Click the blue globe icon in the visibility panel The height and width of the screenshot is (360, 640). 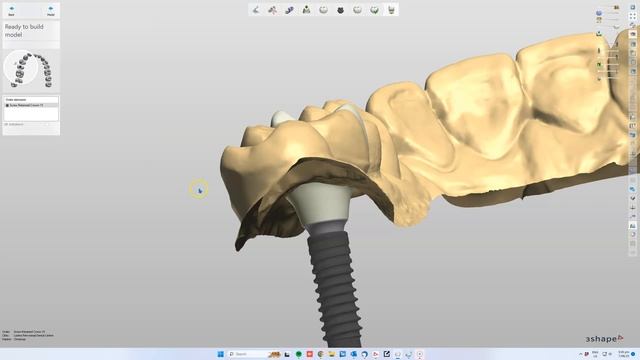(599, 13)
